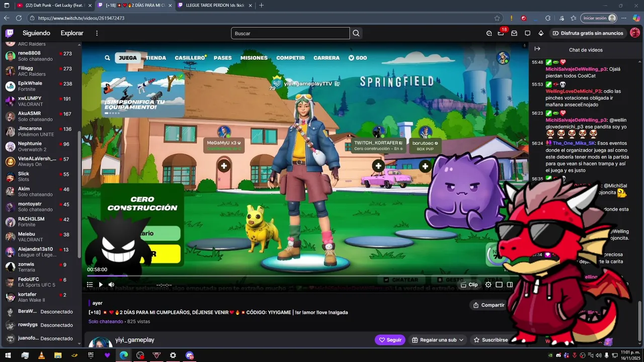Mute the video player volume
Image resolution: width=644 pixels, height=362 pixels.
tap(111, 285)
